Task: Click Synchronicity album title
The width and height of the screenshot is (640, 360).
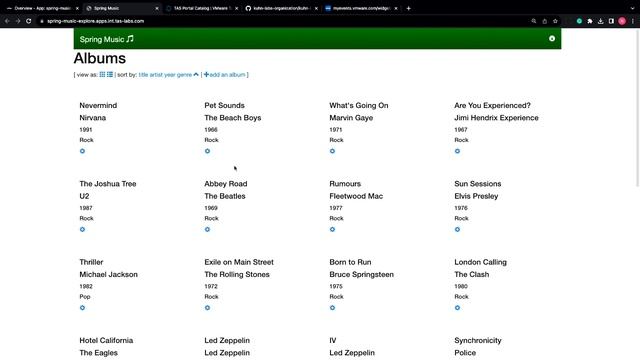Action: click(x=478, y=340)
